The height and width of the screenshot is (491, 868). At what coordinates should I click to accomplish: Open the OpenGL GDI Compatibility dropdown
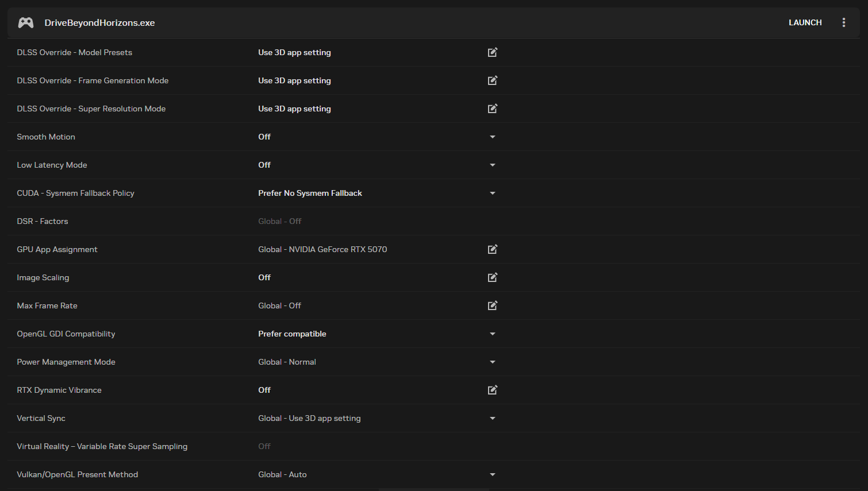pyautogui.click(x=493, y=334)
